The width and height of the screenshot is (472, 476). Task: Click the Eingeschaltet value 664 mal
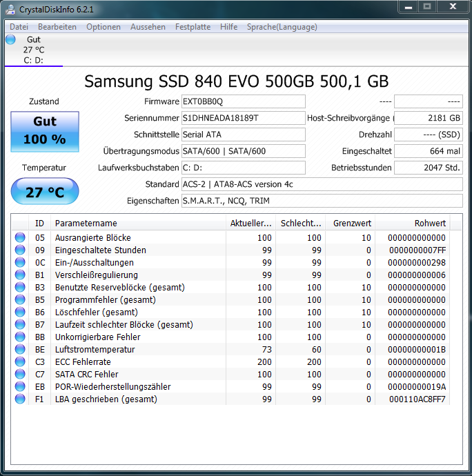[429, 151]
